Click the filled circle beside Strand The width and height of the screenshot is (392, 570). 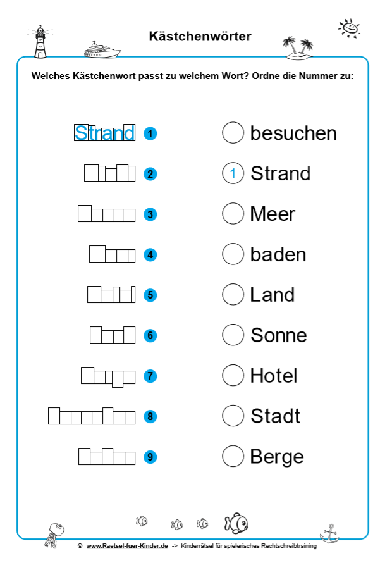coord(233,173)
